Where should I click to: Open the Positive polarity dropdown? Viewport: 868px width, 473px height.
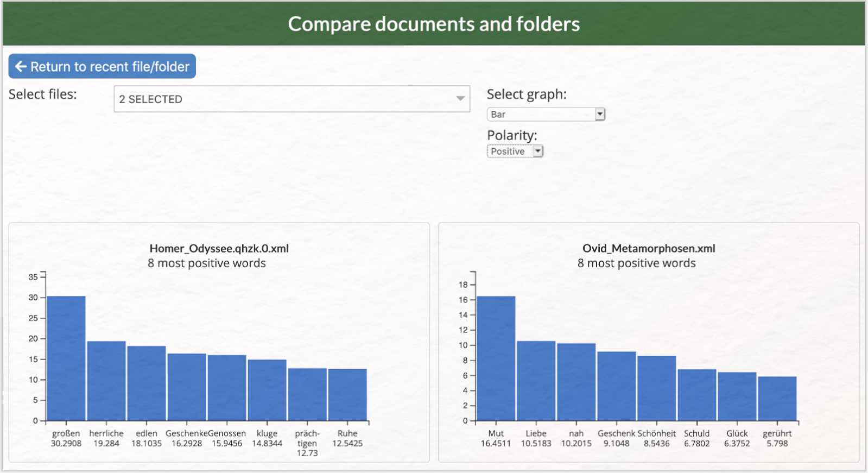pos(515,152)
